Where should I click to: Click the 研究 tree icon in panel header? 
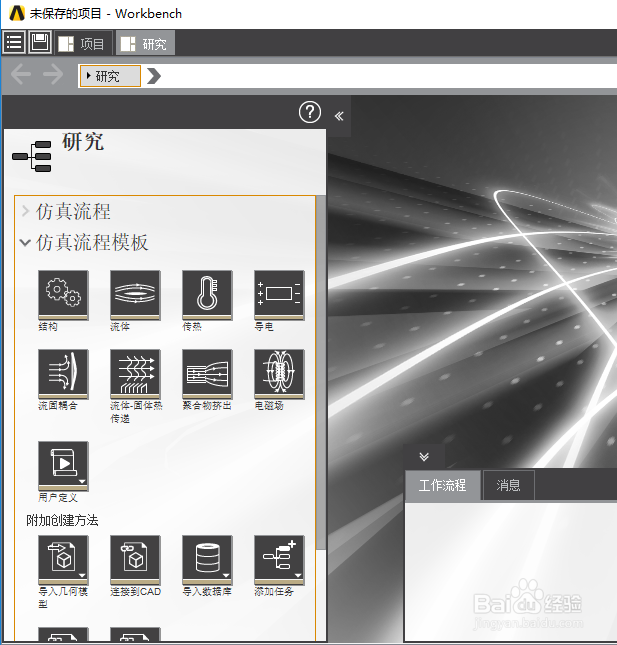pos(32,156)
